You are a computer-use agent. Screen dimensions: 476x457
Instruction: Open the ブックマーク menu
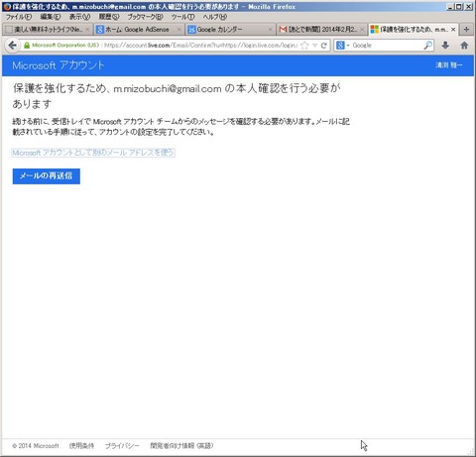146,17
